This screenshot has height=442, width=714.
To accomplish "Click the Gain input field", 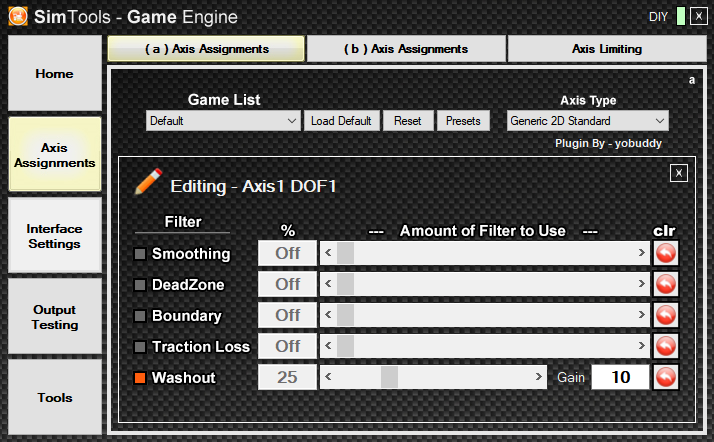I will 620,377.
